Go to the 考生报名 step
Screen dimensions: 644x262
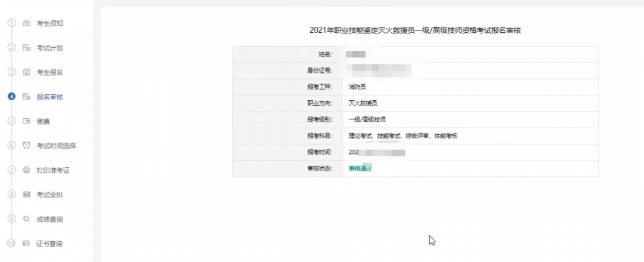click(49, 72)
